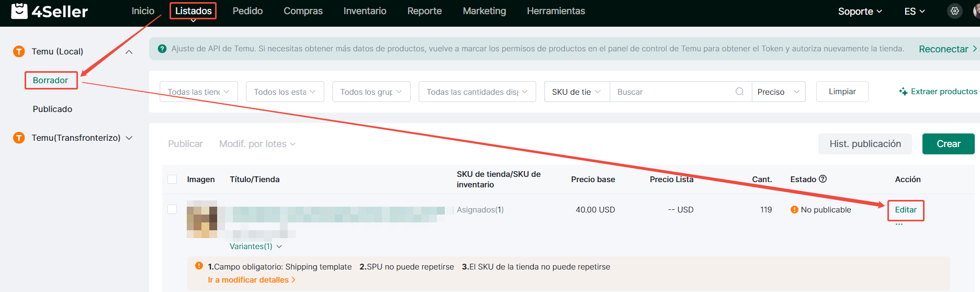Click the Título/Tienda column header
The width and height of the screenshot is (980, 292).
(254, 179)
